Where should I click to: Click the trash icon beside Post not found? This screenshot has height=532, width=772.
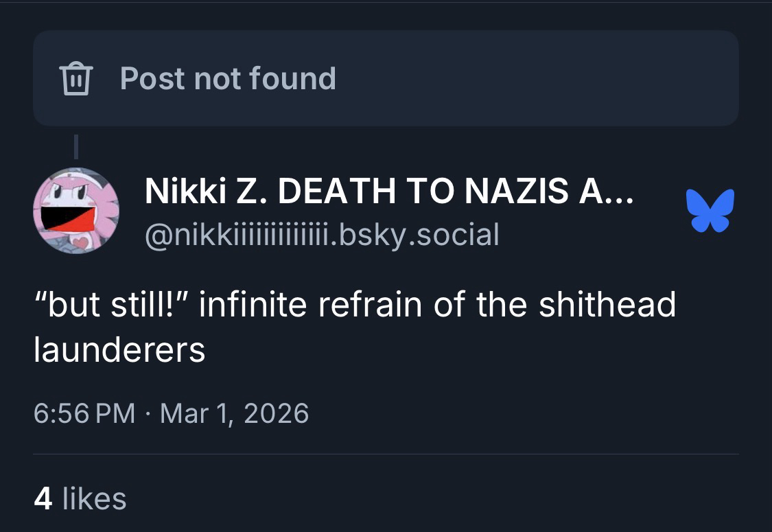78,79
